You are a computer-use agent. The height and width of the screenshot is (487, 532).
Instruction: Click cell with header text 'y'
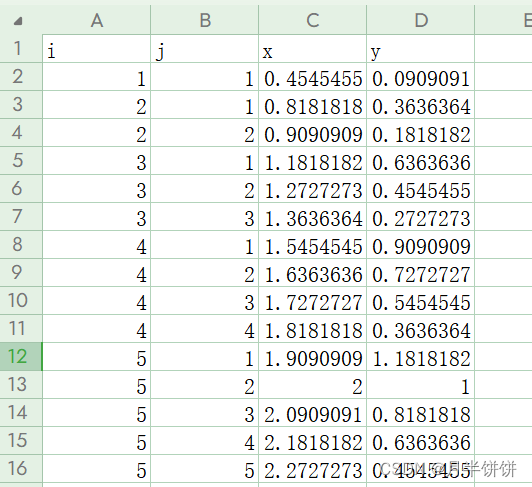point(421,49)
